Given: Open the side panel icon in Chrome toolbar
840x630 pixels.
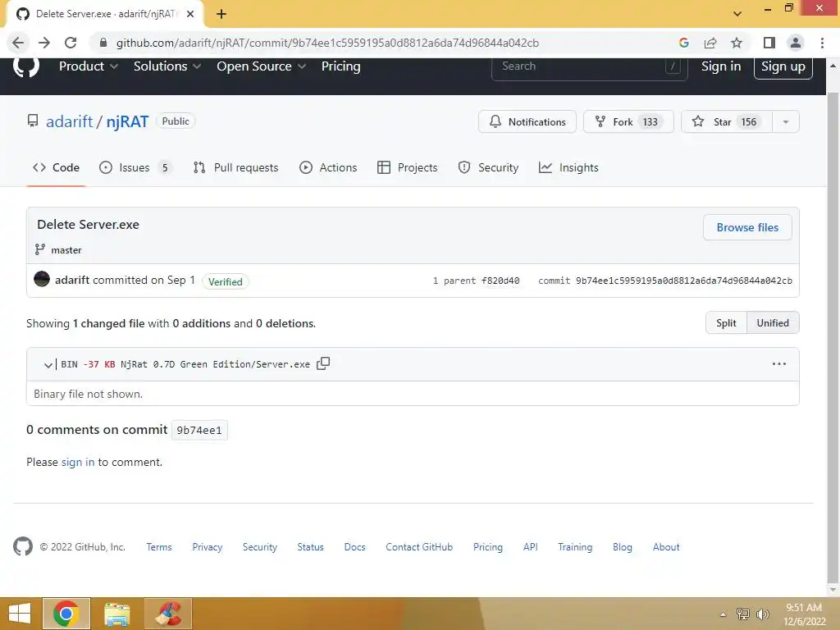Looking at the screenshot, I should pos(769,43).
